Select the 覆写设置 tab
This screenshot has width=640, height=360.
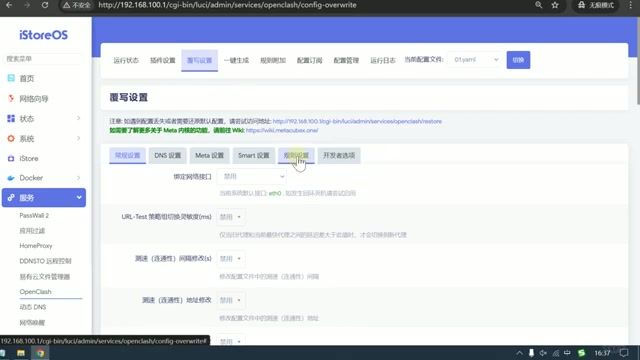pyautogui.click(x=200, y=60)
